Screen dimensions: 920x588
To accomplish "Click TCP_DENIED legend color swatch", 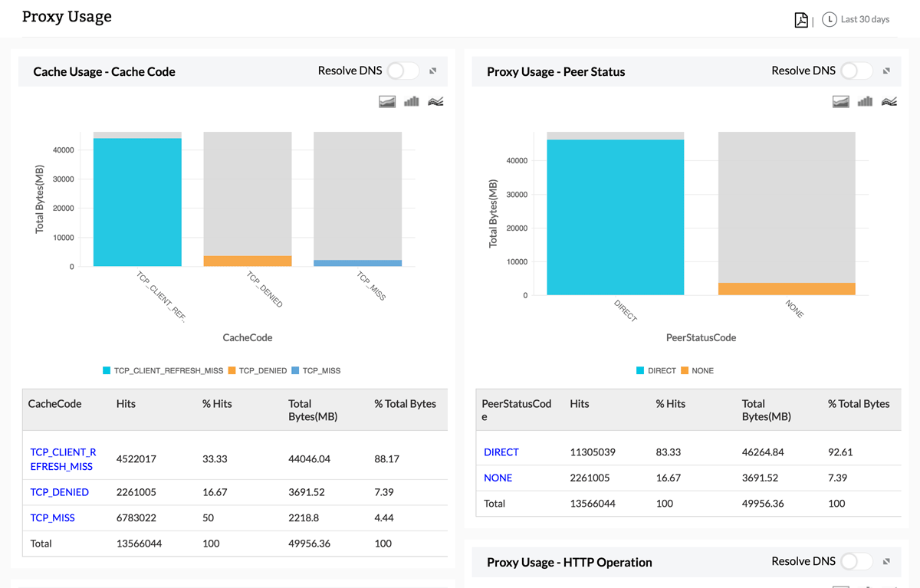I will coord(232,371).
